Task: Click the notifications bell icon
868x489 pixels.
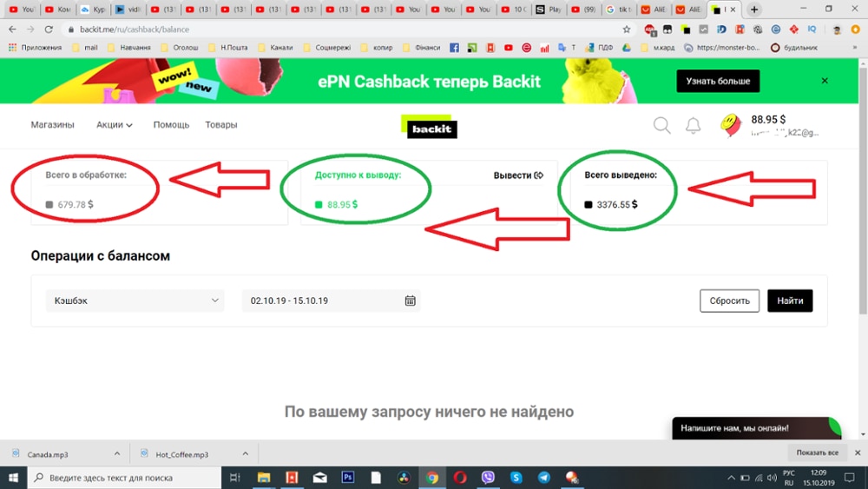Action: click(x=693, y=126)
